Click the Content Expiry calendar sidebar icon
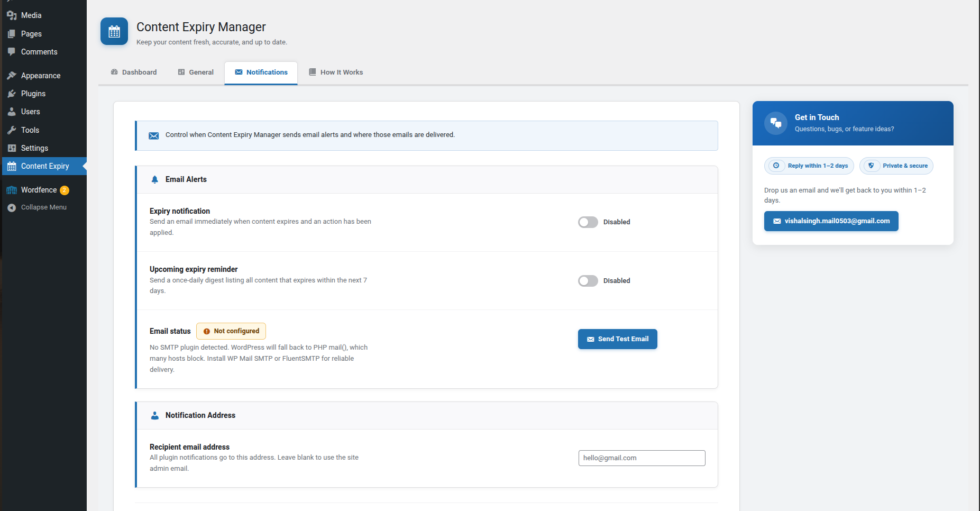 [x=12, y=166]
